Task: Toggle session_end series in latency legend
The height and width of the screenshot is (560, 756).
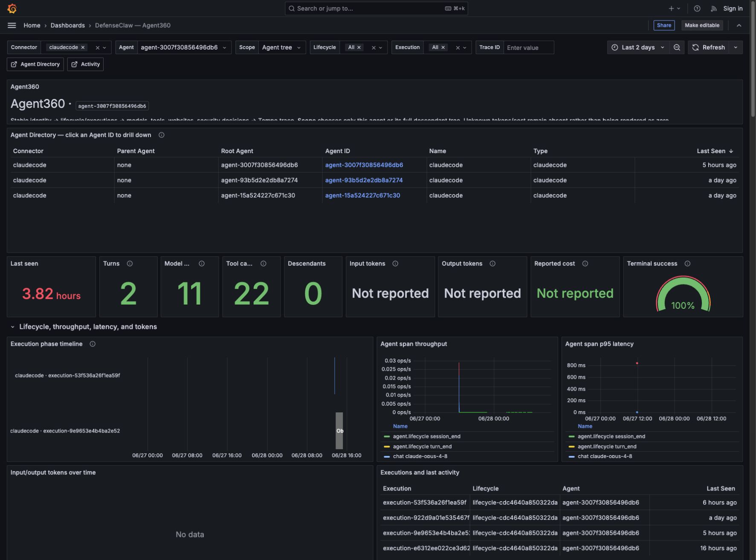Action: pos(611,436)
